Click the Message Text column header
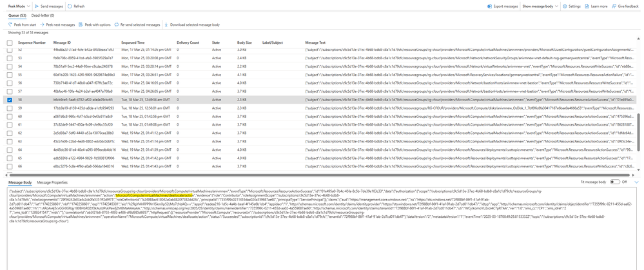The height and width of the screenshot is (270, 644). 315,43
